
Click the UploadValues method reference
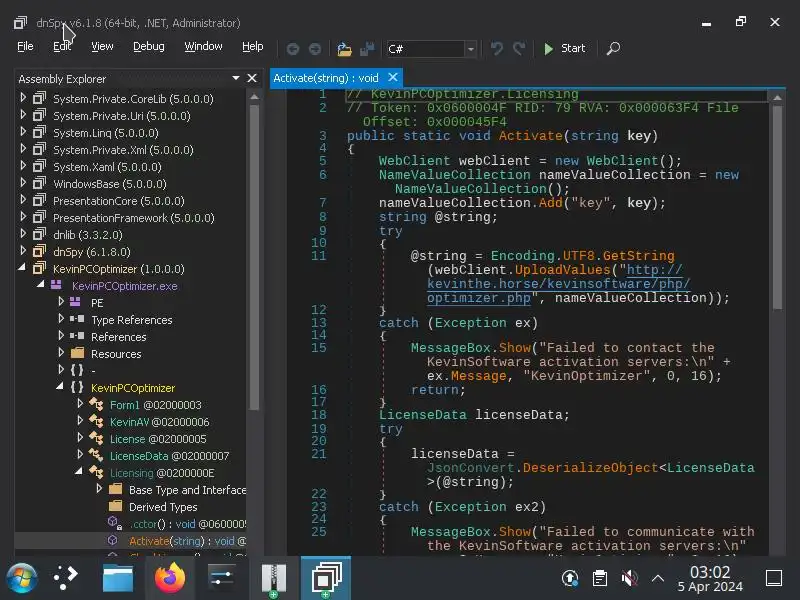coord(563,270)
